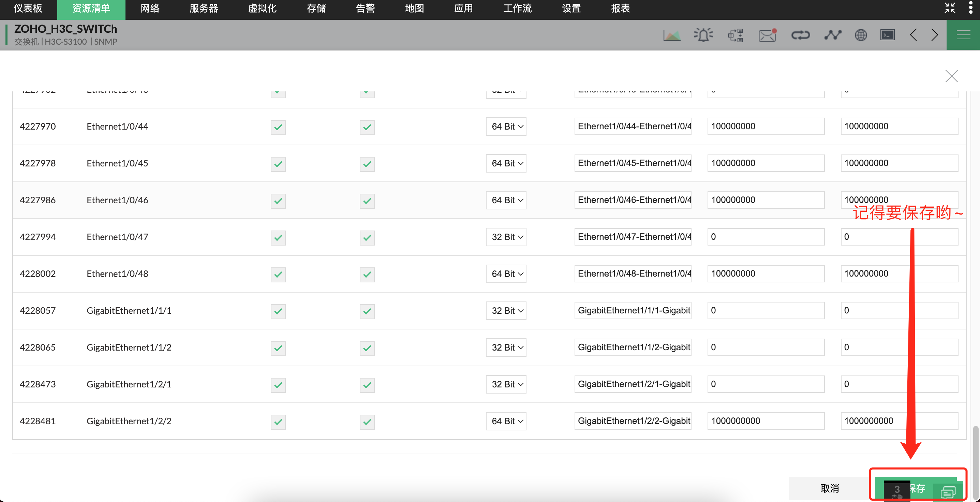Open 32 Bit dropdown for GigabitEthernet1/2/1
The height and width of the screenshot is (502, 980).
506,384
